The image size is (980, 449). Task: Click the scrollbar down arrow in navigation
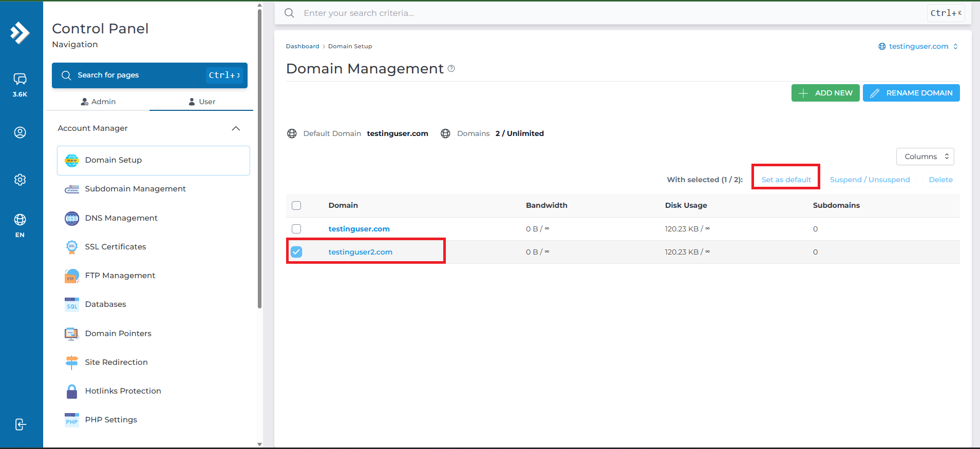(x=259, y=444)
